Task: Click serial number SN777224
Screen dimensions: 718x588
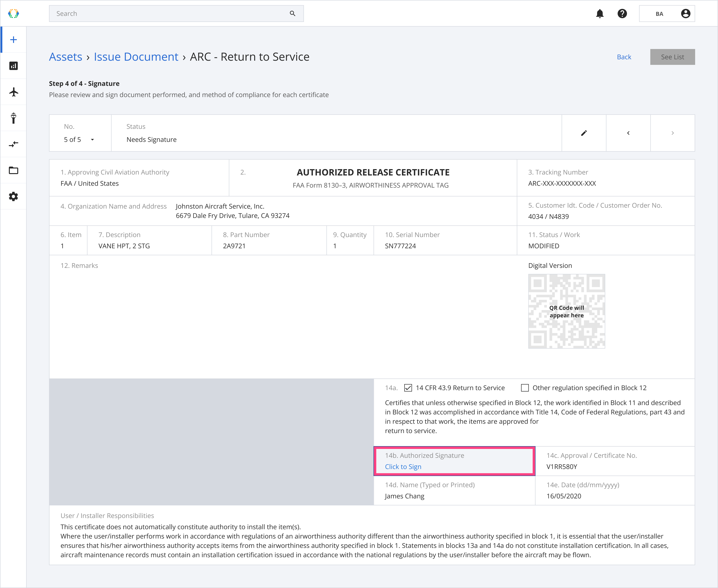Action: (x=400, y=246)
